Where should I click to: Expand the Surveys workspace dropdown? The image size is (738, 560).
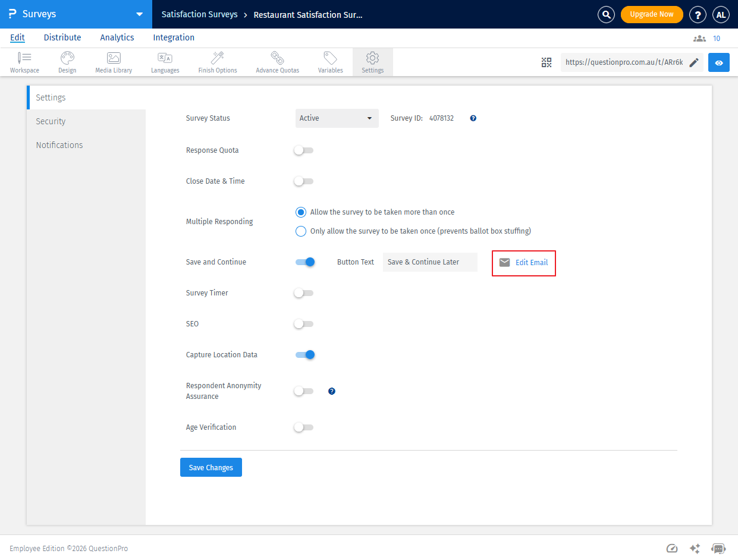point(139,14)
